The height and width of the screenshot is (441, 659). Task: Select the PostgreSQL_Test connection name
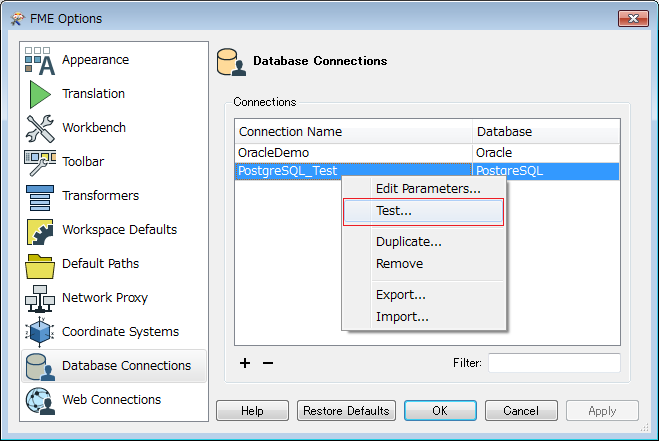tap(287, 171)
